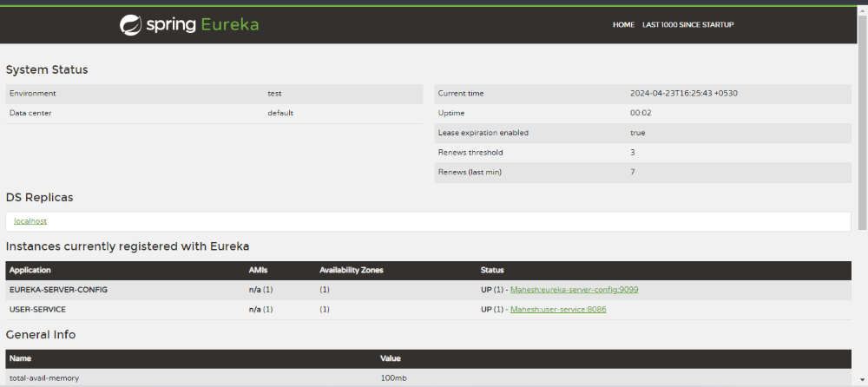
Task: Click the vertical scrollbar thumb
Action: point(863,121)
